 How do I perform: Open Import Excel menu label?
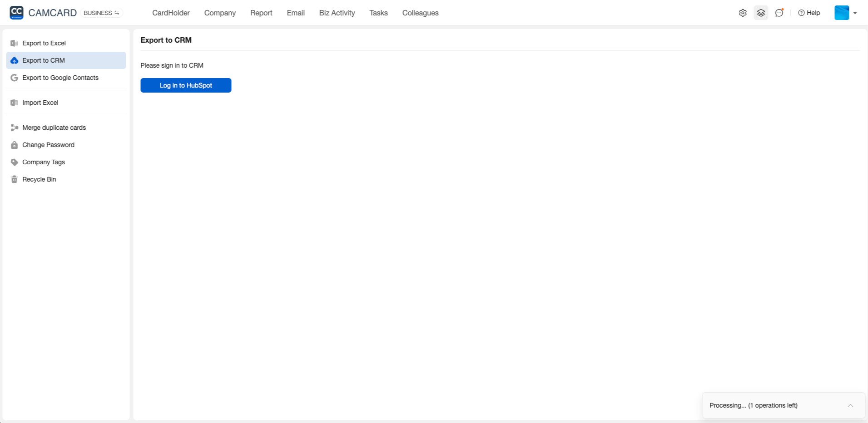click(40, 103)
